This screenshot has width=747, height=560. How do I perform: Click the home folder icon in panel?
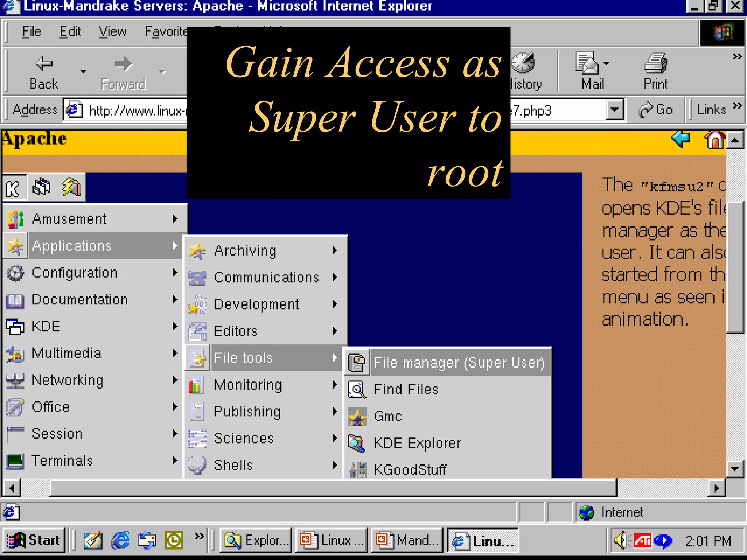(x=71, y=187)
